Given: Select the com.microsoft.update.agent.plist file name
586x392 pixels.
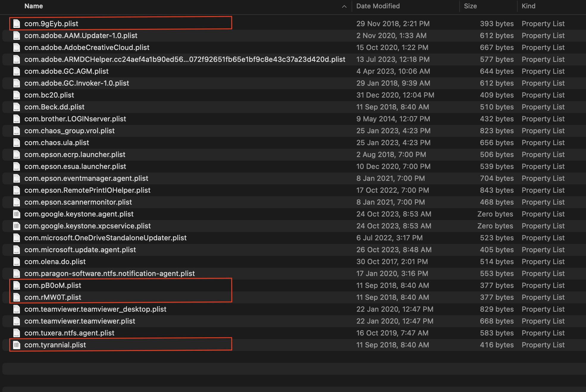Looking at the screenshot, I should point(80,250).
